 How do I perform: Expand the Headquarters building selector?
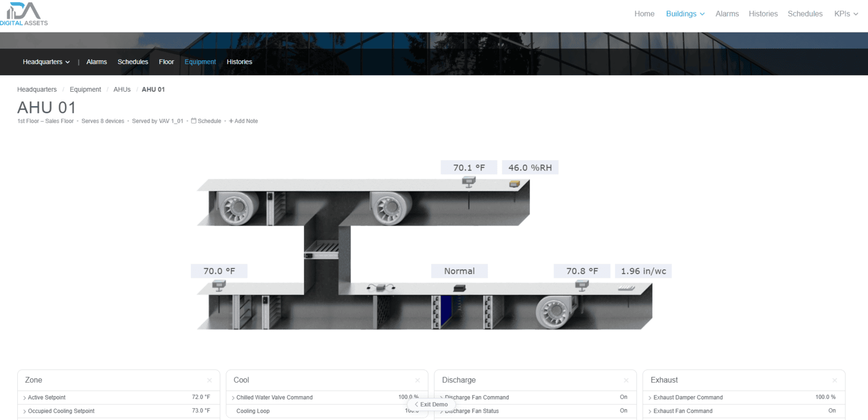[46, 62]
